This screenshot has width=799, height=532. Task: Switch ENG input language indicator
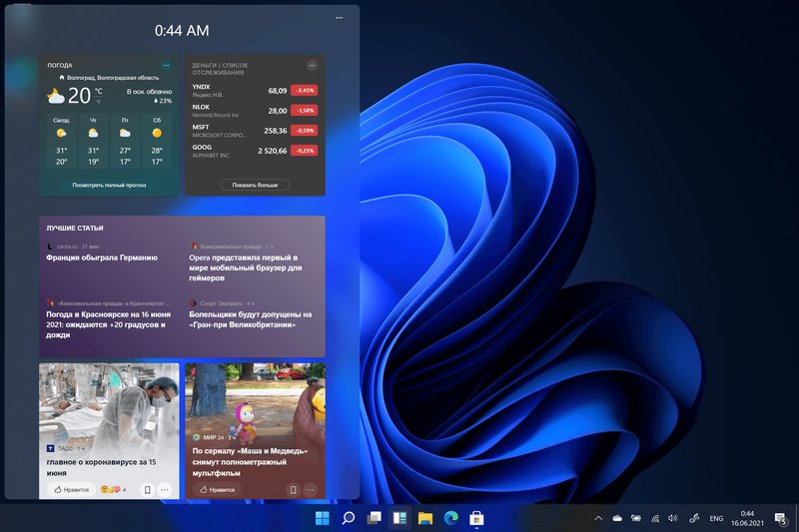716,518
